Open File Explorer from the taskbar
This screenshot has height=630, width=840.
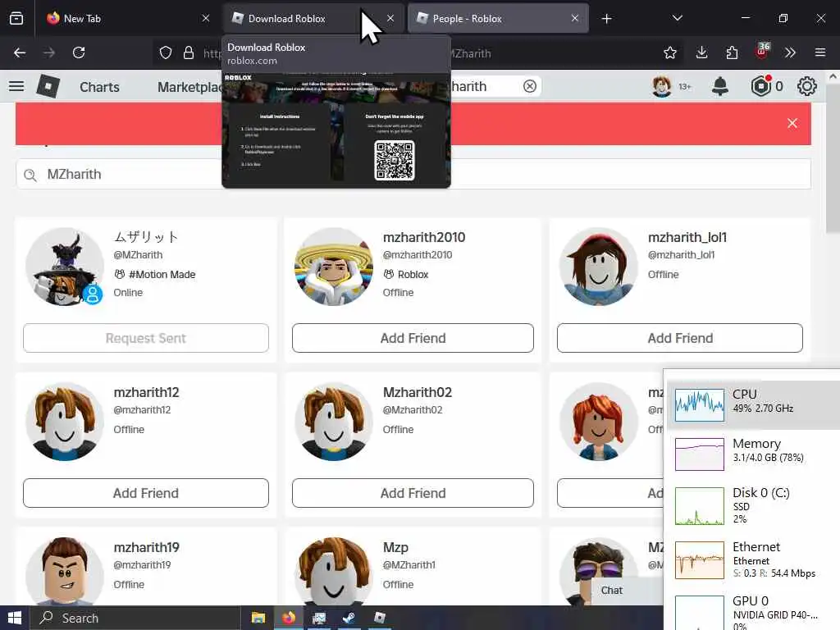pyautogui.click(x=258, y=618)
